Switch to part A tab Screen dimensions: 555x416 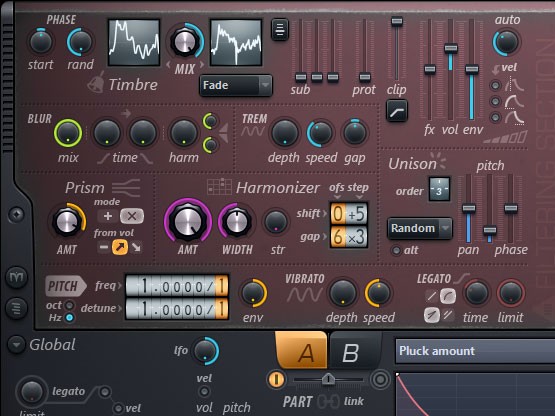coord(302,351)
